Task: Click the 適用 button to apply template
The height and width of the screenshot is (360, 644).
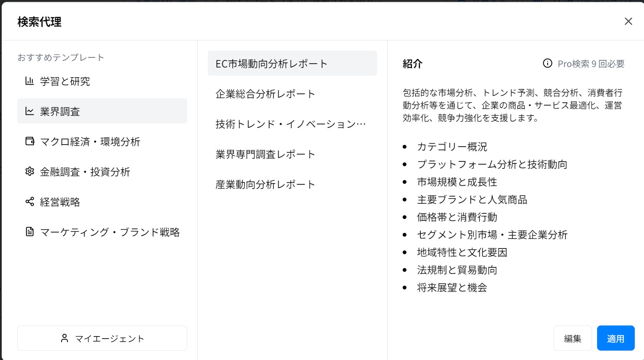Action: click(616, 338)
